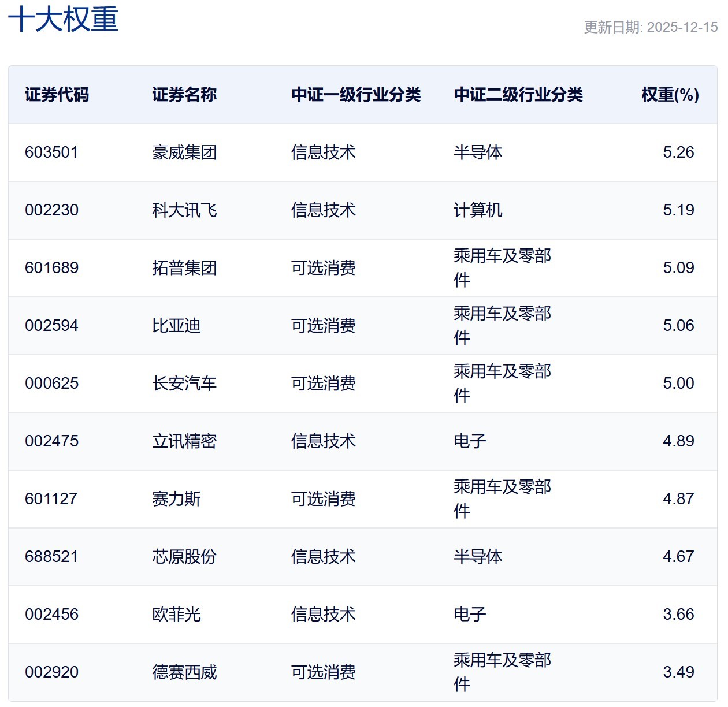The width and height of the screenshot is (728, 707).
Task: Click the 中证二级行业分类 column header
Action: click(x=518, y=95)
